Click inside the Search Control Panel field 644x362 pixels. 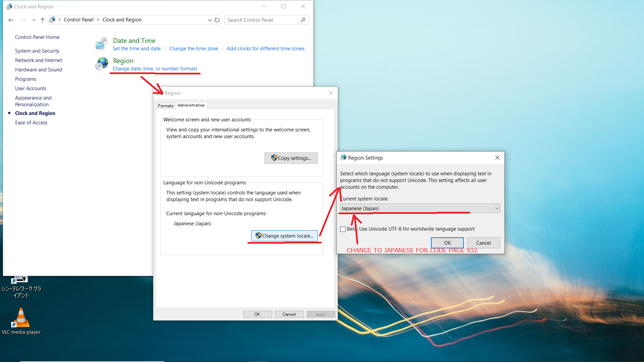pyautogui.click(x=258, y=20)
